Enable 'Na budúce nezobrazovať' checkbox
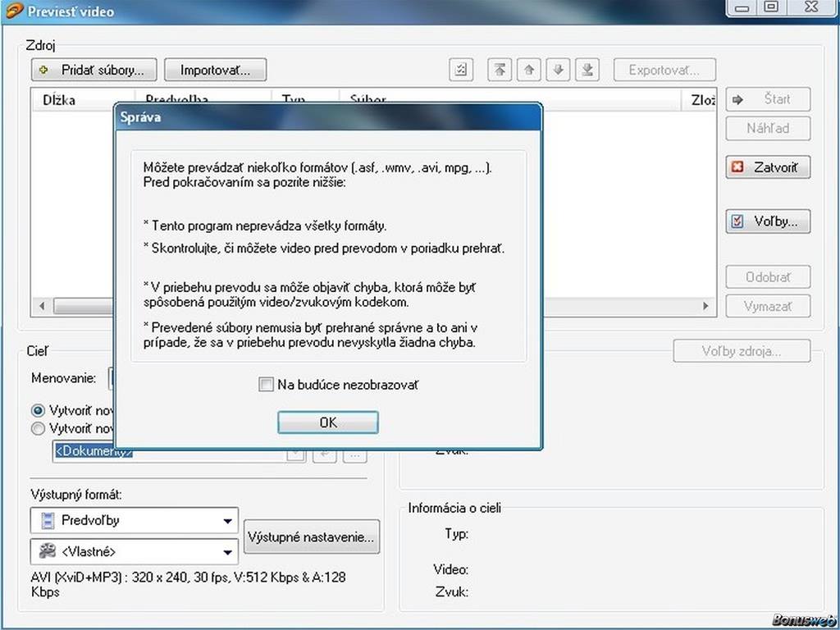The height and width of the screenshot is (630, 840). point(266,385)
